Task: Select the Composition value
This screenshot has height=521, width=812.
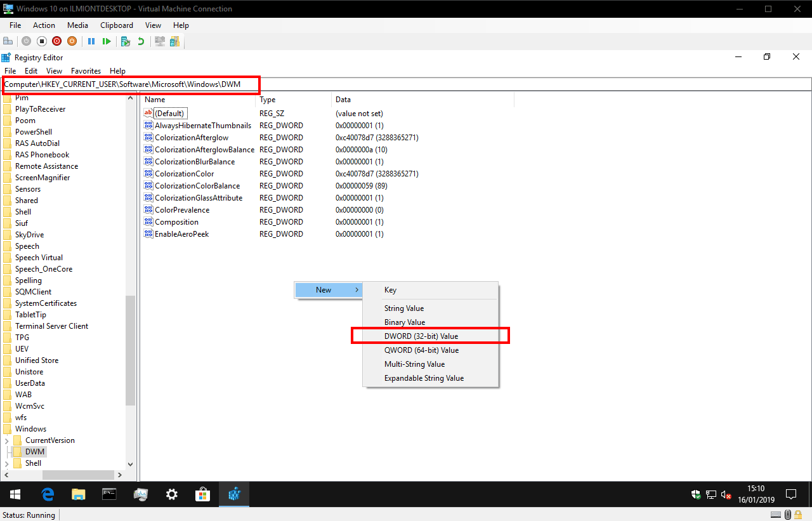Action: coord(176,222)
